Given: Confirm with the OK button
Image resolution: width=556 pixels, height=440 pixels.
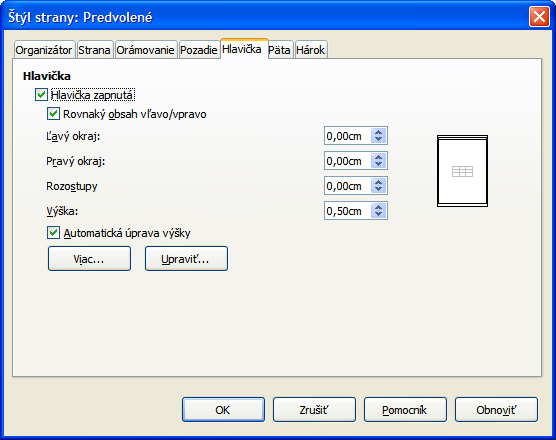Looking at the screenshot, I should coord(223,410).
